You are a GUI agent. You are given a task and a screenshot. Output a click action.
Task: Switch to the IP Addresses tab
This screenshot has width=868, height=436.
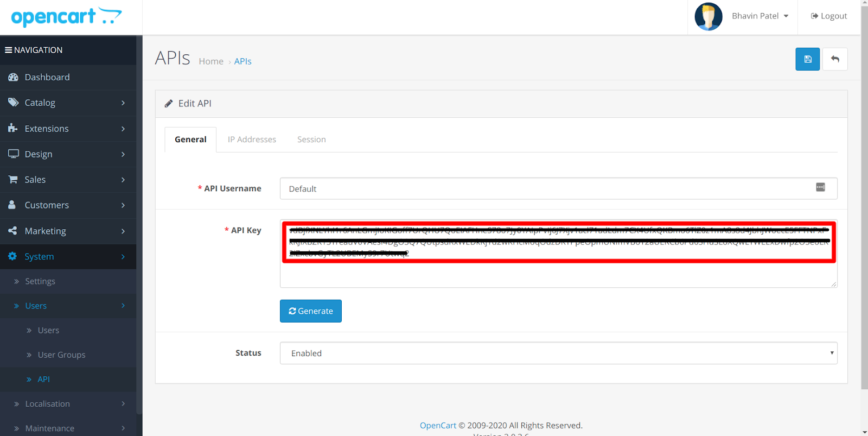point(252,140)
